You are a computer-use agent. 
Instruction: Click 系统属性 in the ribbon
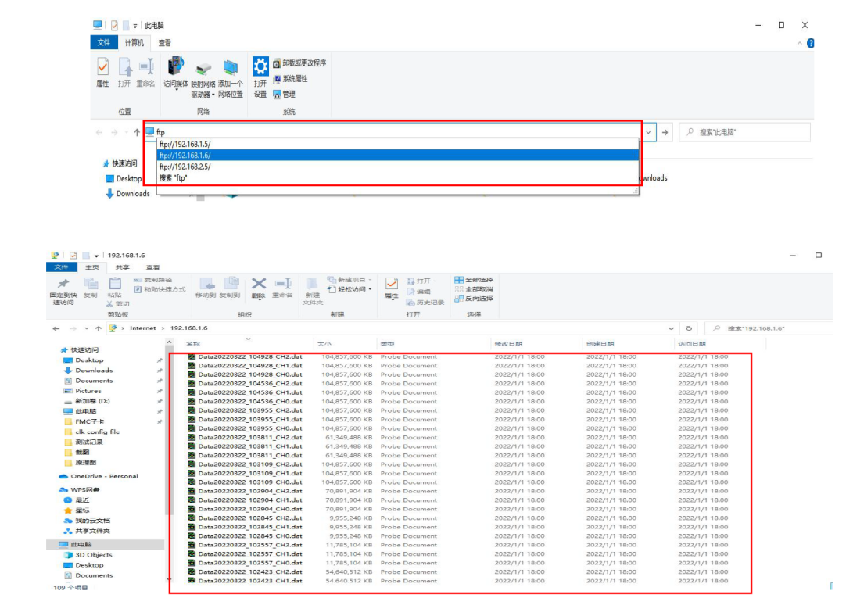coord(294,79)
